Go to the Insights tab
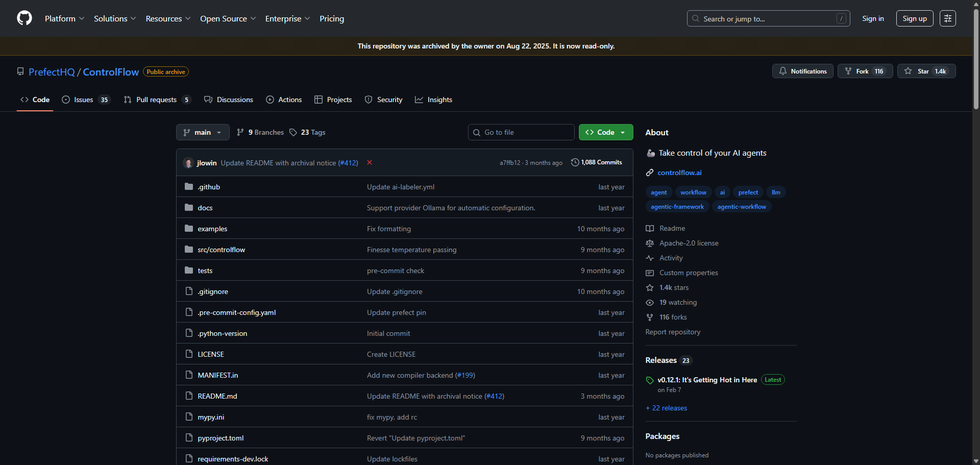 click(x=434, y=100)
